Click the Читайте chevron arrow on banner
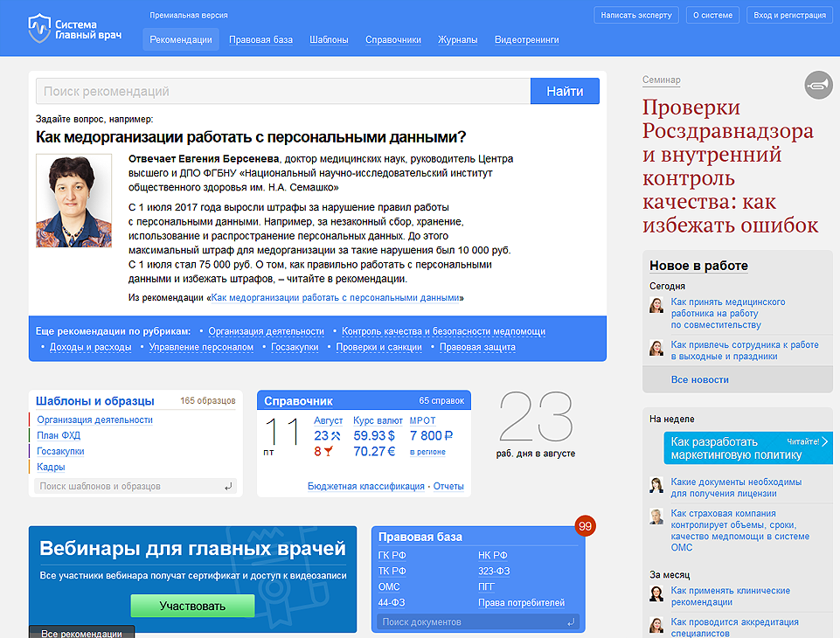Image resolution: width=840 pixels, height=638 pixels. click(825, 441)
